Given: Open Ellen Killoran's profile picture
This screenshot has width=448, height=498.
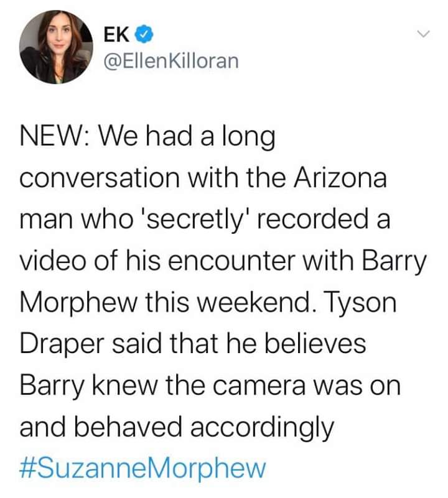Looking at the screenshot, I should [53, 48].
